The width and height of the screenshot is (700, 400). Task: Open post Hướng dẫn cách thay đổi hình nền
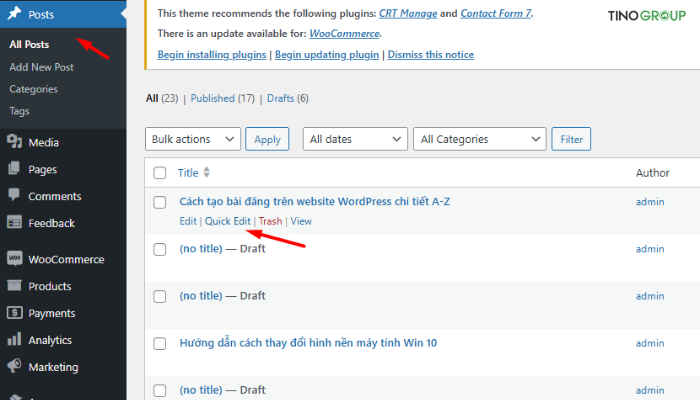308,343
